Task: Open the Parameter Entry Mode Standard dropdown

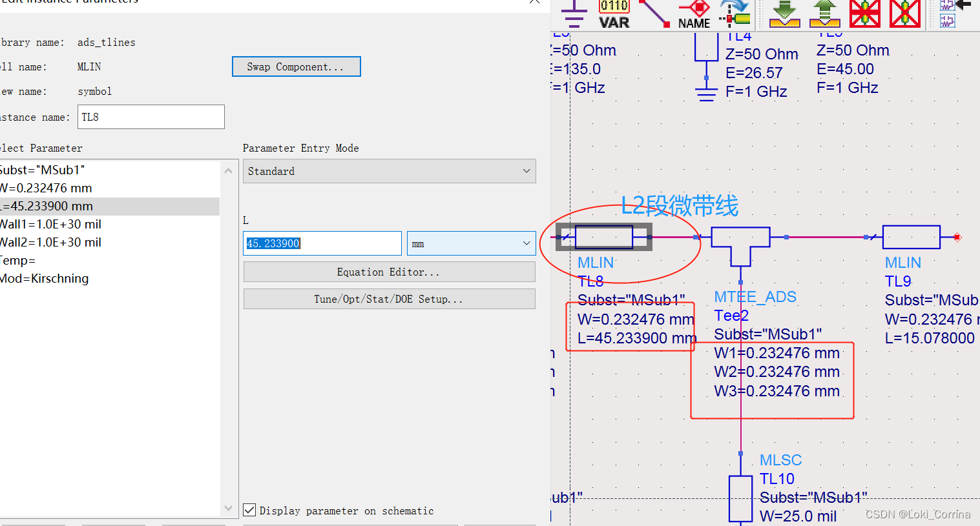Action: [x=390, y=171]
